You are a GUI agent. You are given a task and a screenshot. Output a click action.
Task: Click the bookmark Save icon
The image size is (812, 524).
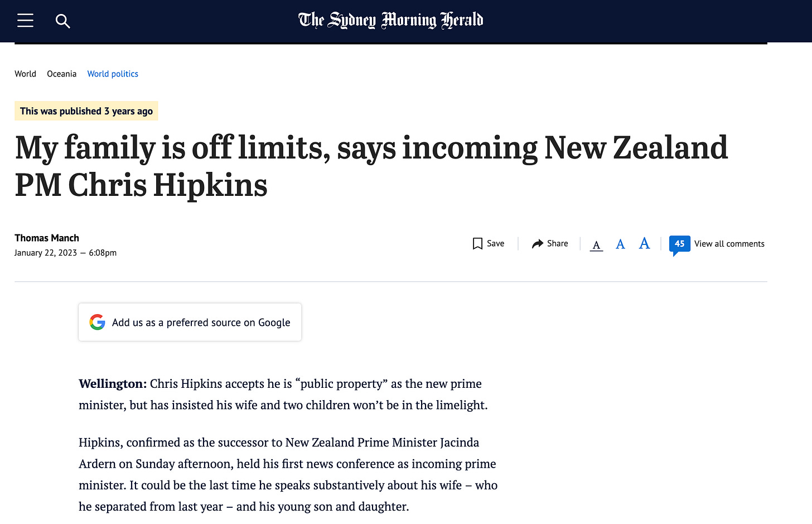click(x=477, y=244)
